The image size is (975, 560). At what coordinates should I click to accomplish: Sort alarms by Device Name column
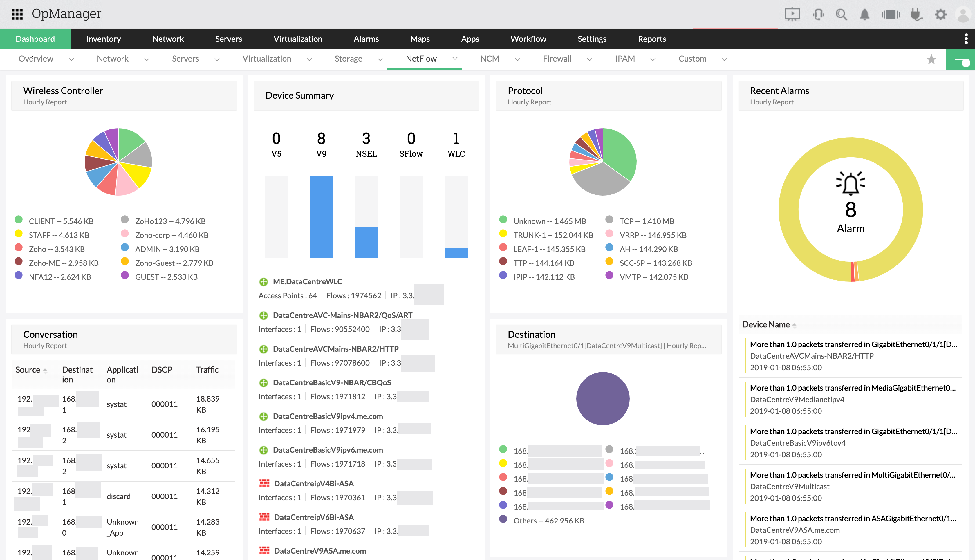(765, 324)
